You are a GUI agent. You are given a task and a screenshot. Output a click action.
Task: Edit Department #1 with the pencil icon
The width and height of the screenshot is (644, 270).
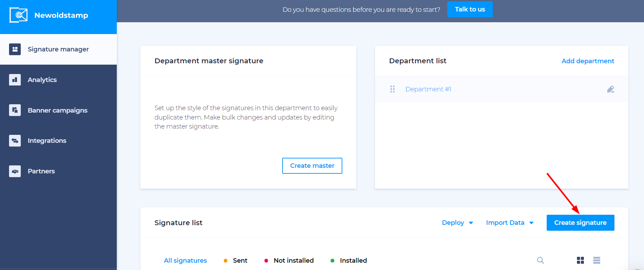pyautogui.click(x=611, y=89)
